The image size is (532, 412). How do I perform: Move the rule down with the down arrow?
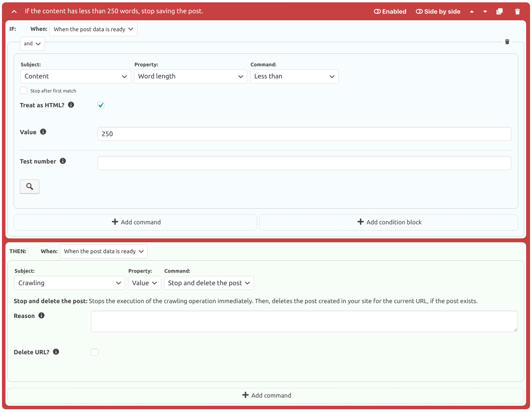pyautogui.click(x=485, y=12)
